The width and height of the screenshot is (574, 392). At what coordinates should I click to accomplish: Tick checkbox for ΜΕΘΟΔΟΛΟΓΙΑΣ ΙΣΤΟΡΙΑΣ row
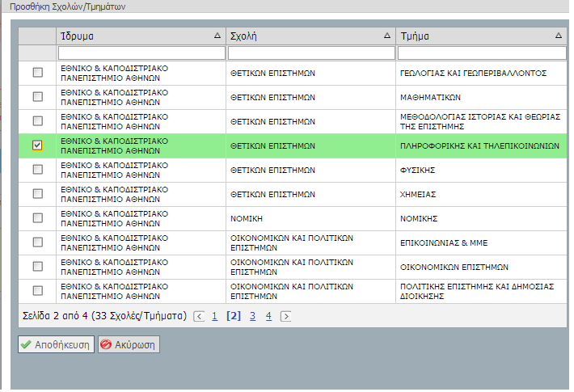[x=38, y=120]
